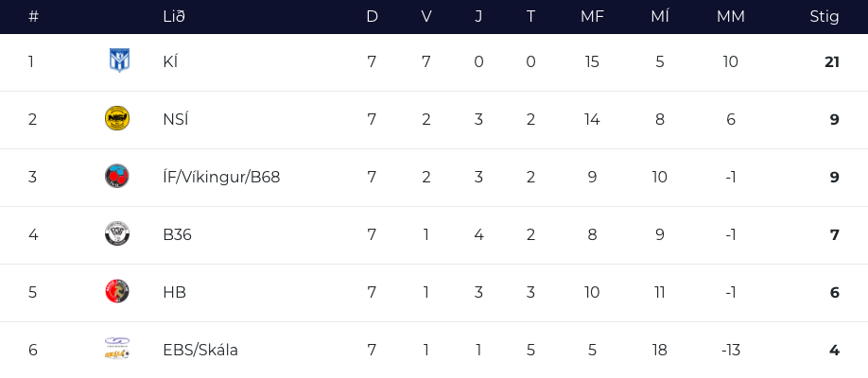Click the Stig column header
This screenshot has height=378, width=868.
pos(825,16)
